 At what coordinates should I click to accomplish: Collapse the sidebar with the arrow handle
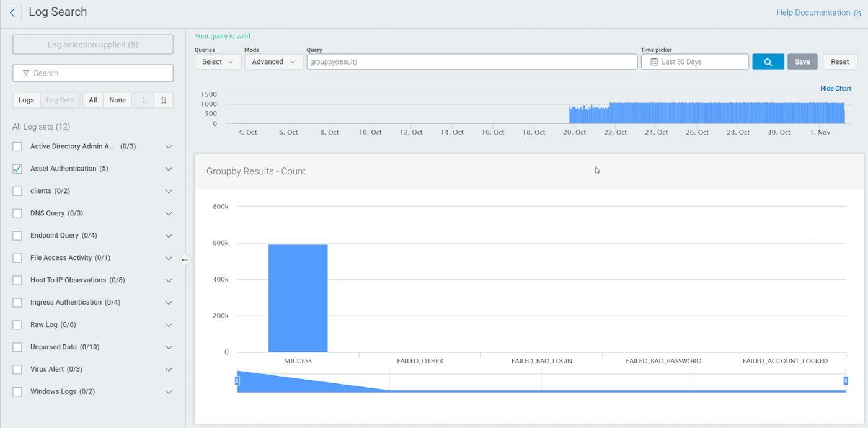click(x=185, y=260)
